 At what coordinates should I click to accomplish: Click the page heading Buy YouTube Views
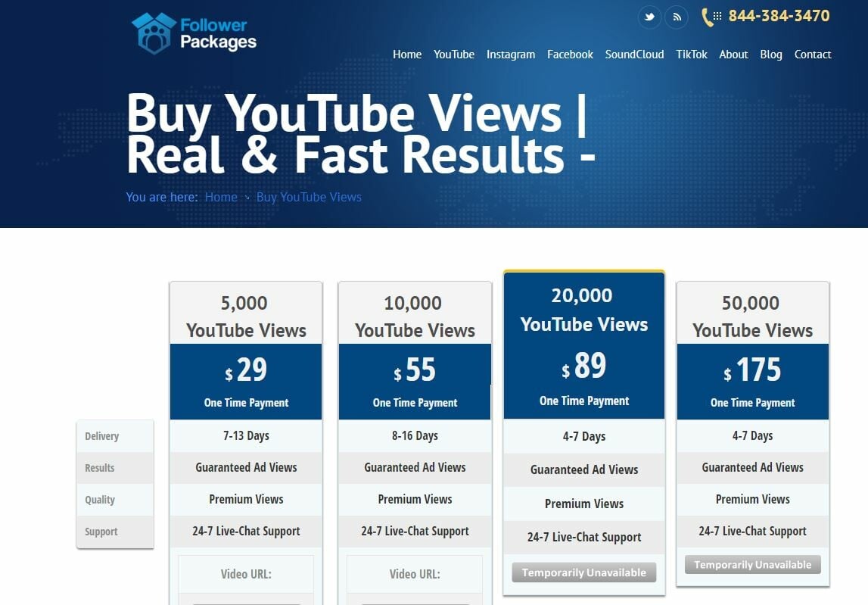(361, 133)
